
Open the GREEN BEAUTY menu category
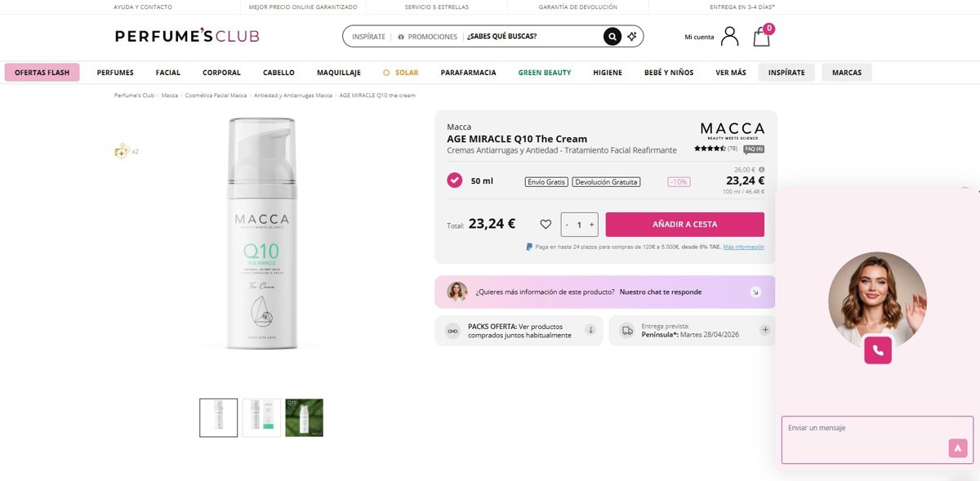[x=545, y=73]
